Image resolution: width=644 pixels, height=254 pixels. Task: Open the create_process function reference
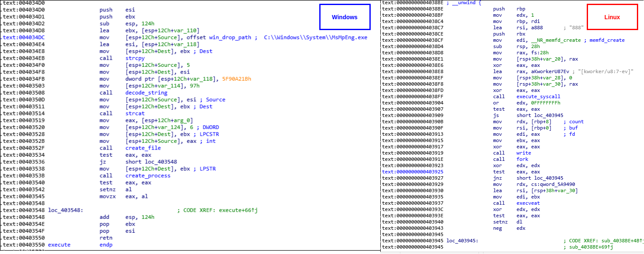(x=148, y=175)
